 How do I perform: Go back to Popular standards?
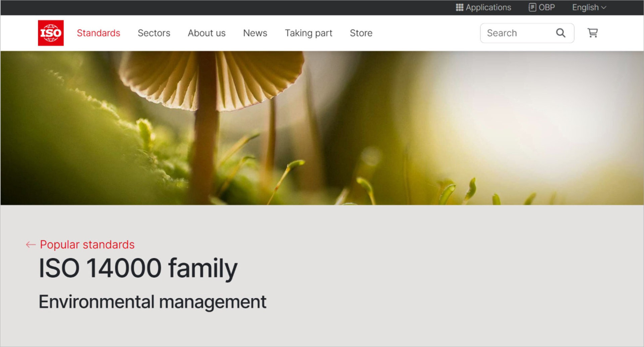pos(87,245)
